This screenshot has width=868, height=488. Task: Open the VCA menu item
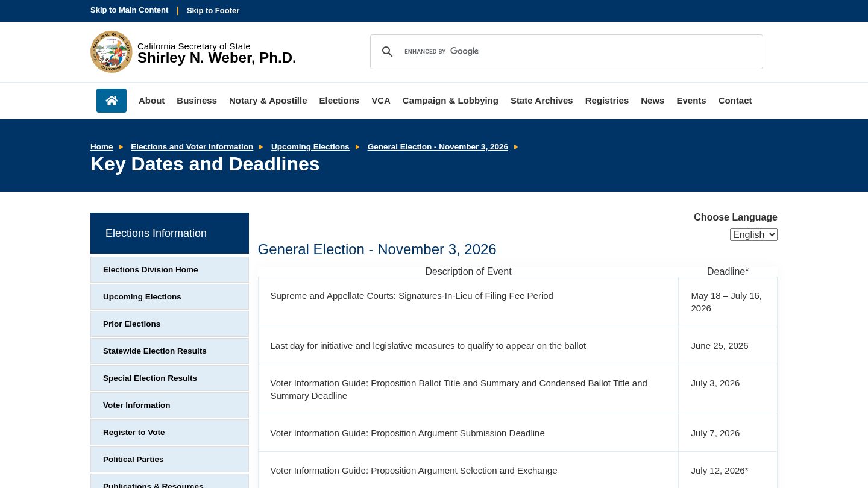pyautogui.click(x=381, y=101)
